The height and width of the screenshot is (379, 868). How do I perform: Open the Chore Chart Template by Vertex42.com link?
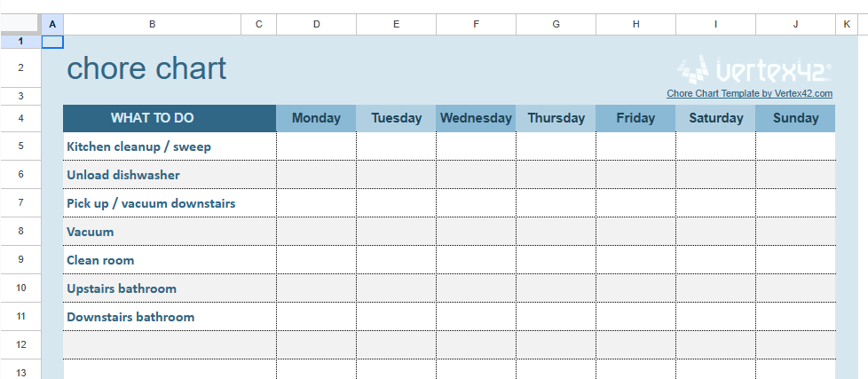(749, 93)
